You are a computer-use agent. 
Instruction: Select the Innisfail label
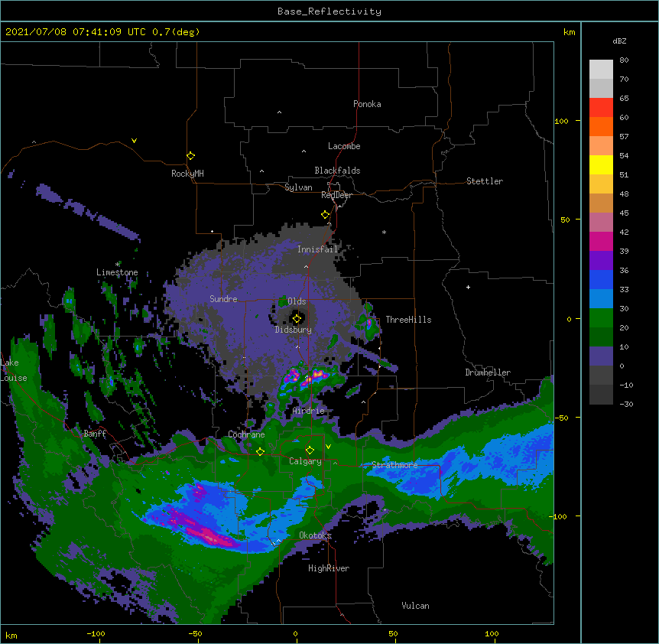pyautogui.click(x=318, y=249)
